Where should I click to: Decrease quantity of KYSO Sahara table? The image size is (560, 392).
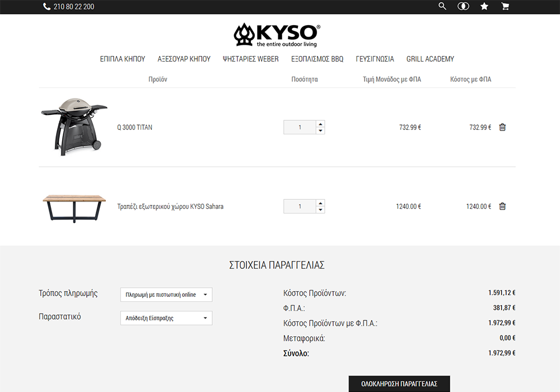coord(320,210)
